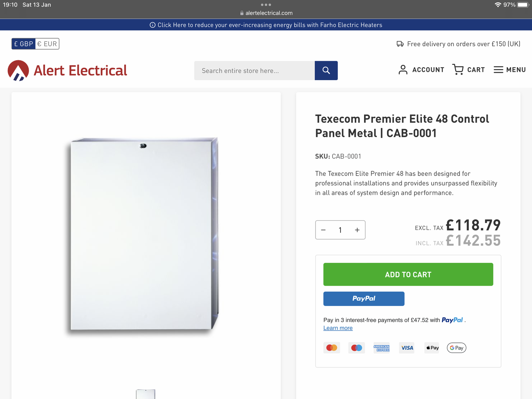Open the PayPal Learn more link

(x=338, y=328)
